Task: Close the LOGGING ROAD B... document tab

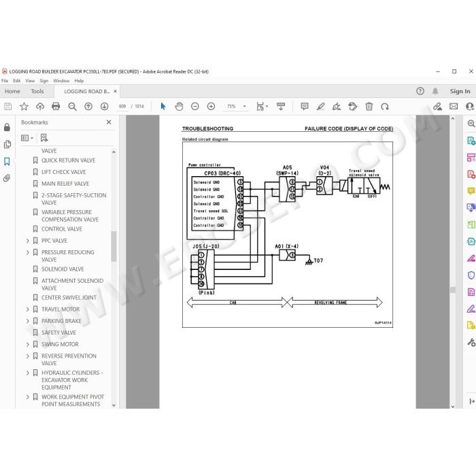Action: (x=115, y=91)
